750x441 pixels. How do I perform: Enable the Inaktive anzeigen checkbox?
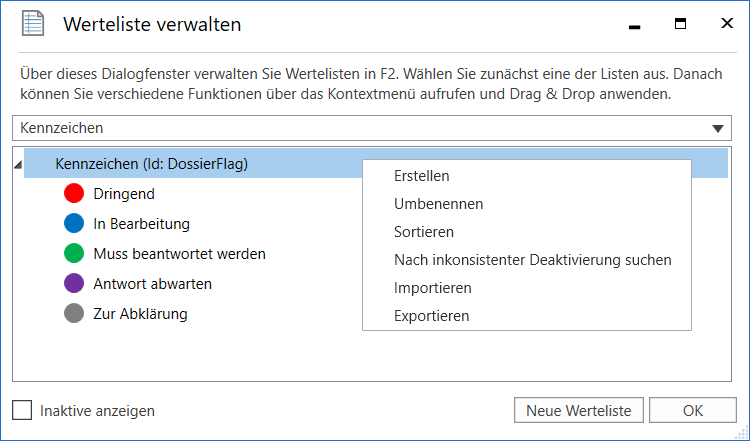22,410
